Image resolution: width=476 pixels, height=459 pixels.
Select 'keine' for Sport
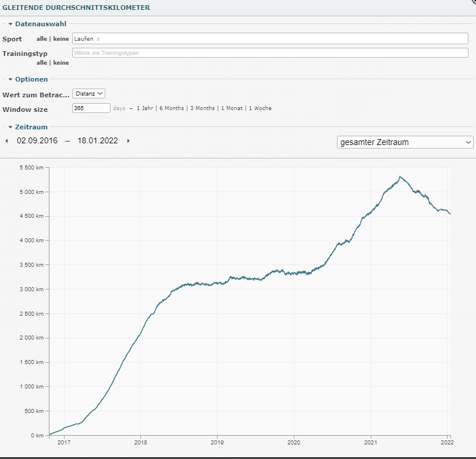(x=61, y=39)
